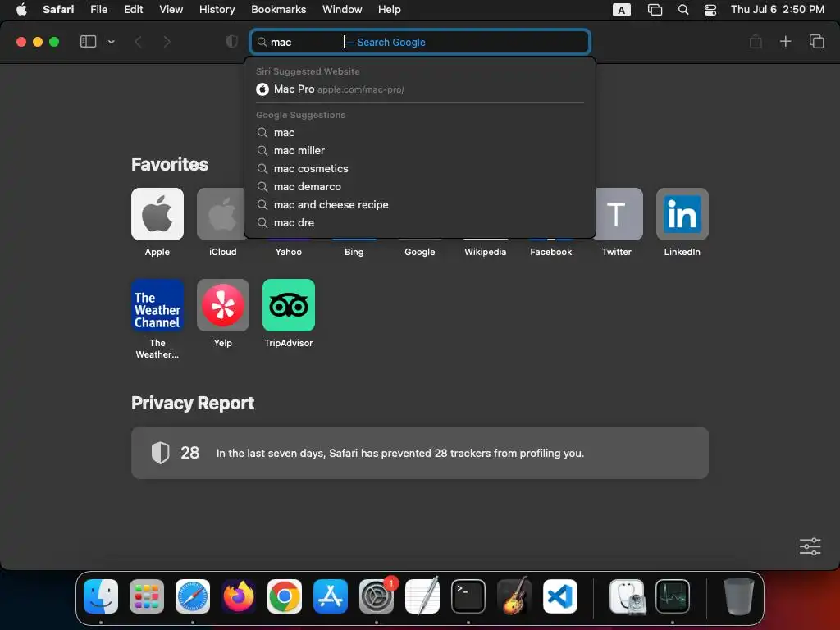Open Finder from the Dock
The width and height of the screenshot is (840, 630).
click(x=101, y=596)
